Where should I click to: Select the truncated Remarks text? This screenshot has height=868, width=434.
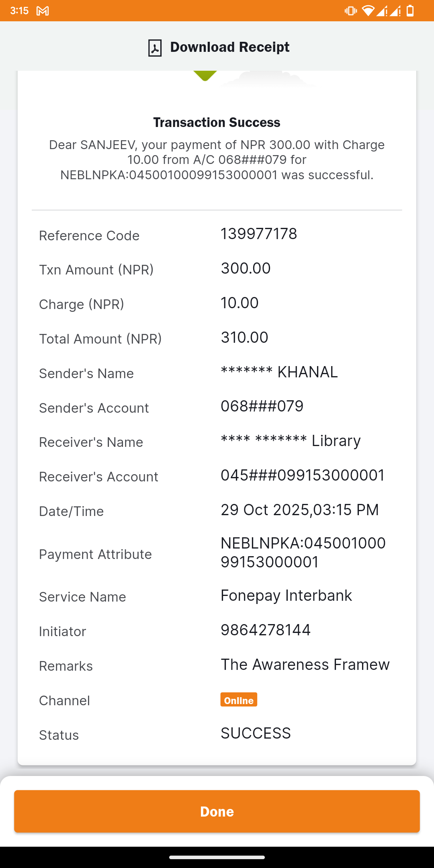click(305, 665)
